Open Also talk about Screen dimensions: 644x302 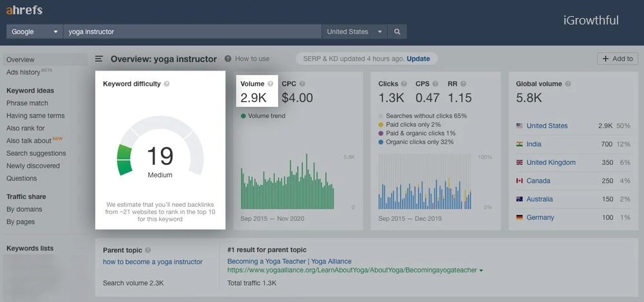point(29,141)
